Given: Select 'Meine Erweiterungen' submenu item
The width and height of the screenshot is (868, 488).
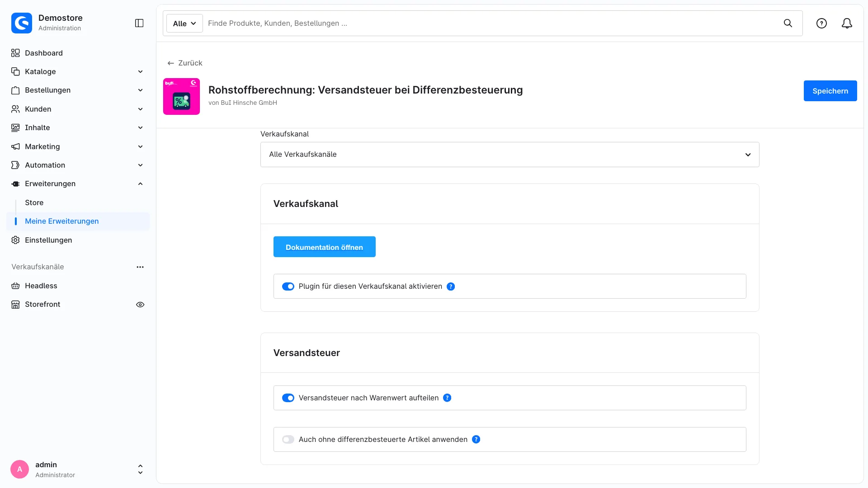Looking at the screenshot, I should tap(78, 221).
